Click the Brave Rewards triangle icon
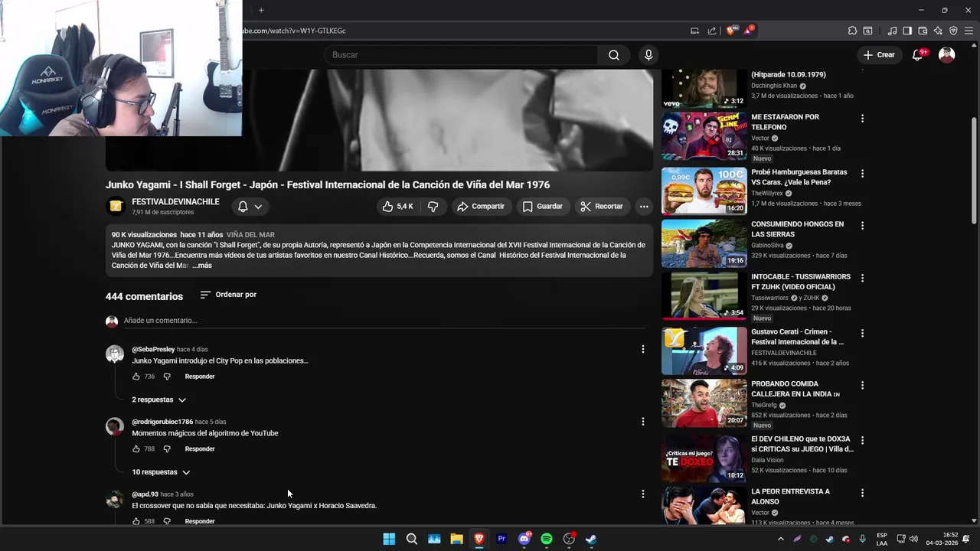Image resolution: width=980 pixels, height=551 pixels. pos(748,31)
